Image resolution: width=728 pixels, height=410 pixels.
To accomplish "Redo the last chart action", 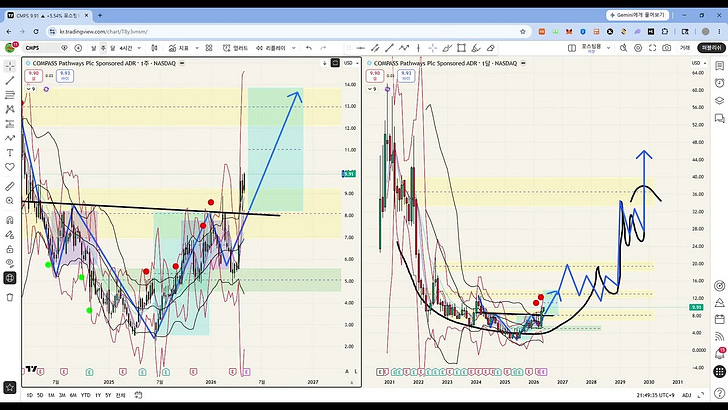I will [324, 48].
